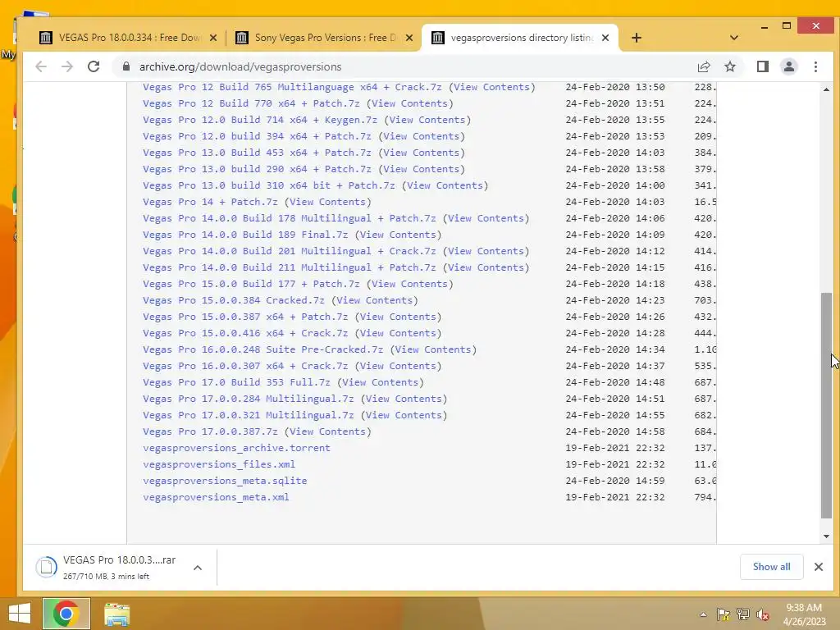Open Vegas Pro 12.0 Build 714 Keygen.7z link
This screenshot has width=840, height=630.
click(260, 120)
